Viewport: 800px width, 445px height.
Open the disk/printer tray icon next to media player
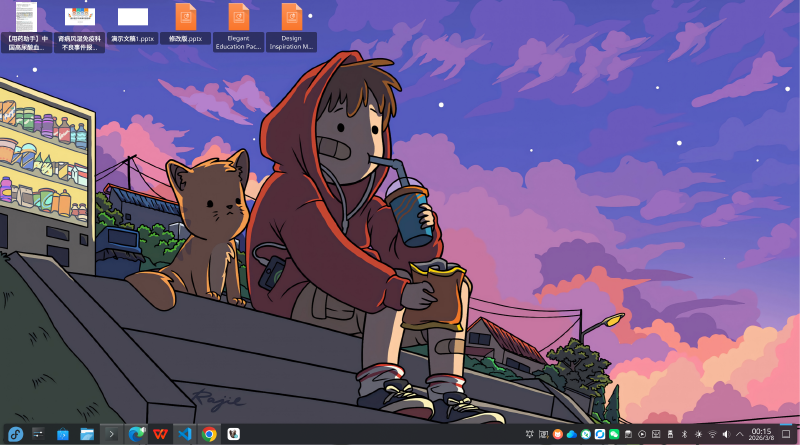pos(656,434)
